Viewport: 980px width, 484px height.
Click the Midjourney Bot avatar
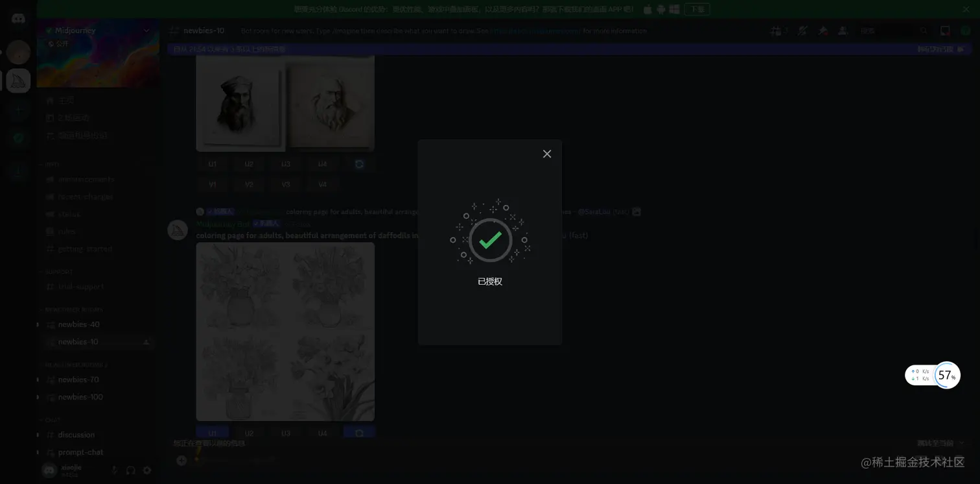[178, 230]
